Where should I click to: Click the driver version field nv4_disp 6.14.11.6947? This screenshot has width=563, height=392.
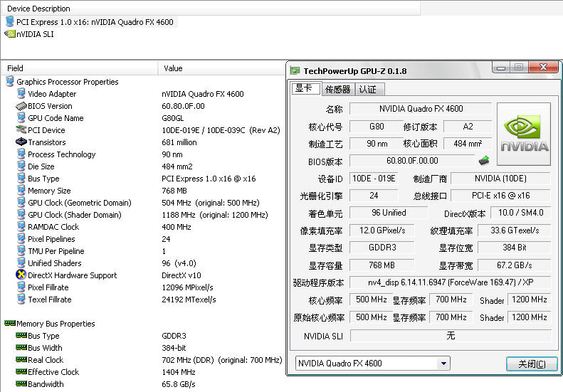pyautogui.click(x=451, y=282)
